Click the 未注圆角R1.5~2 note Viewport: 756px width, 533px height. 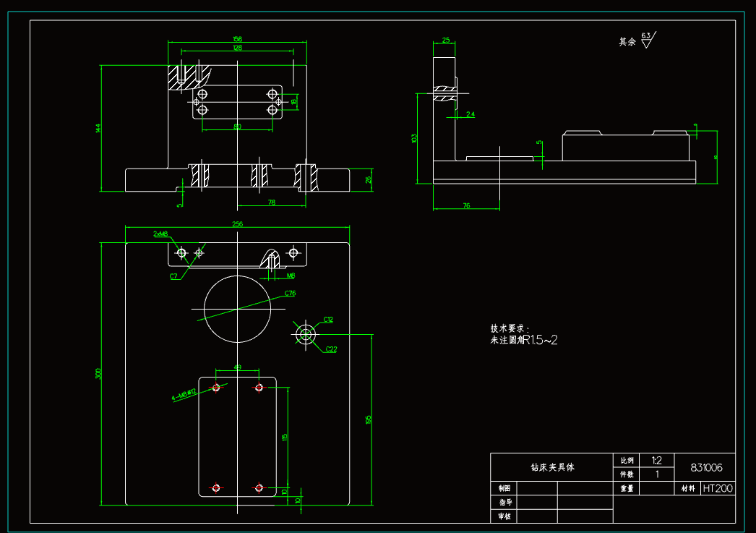click(x=524, y=340)
